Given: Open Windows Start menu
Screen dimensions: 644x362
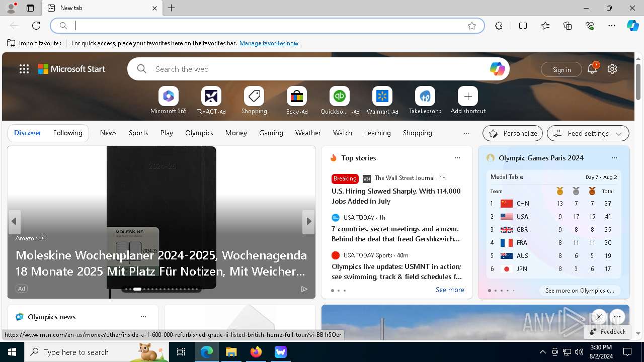Looking at the screenshot, I should pos(12,352).
